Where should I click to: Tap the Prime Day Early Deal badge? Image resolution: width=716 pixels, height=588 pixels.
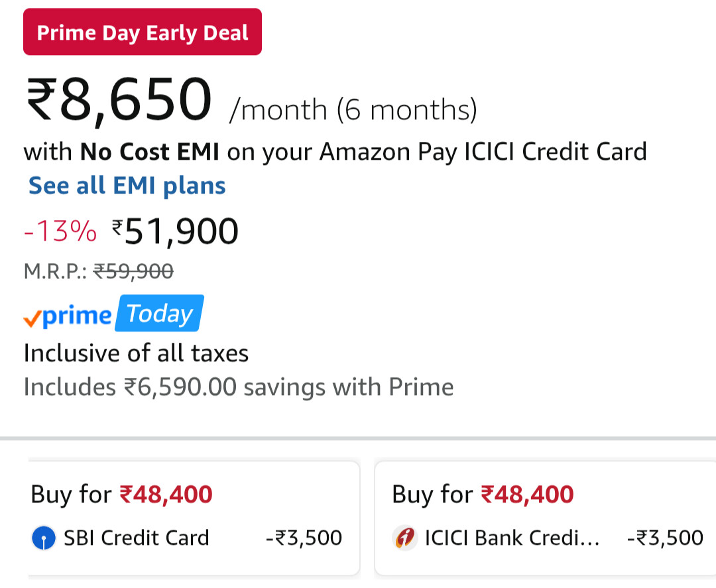pyautogui.click(x=143, y=32)
